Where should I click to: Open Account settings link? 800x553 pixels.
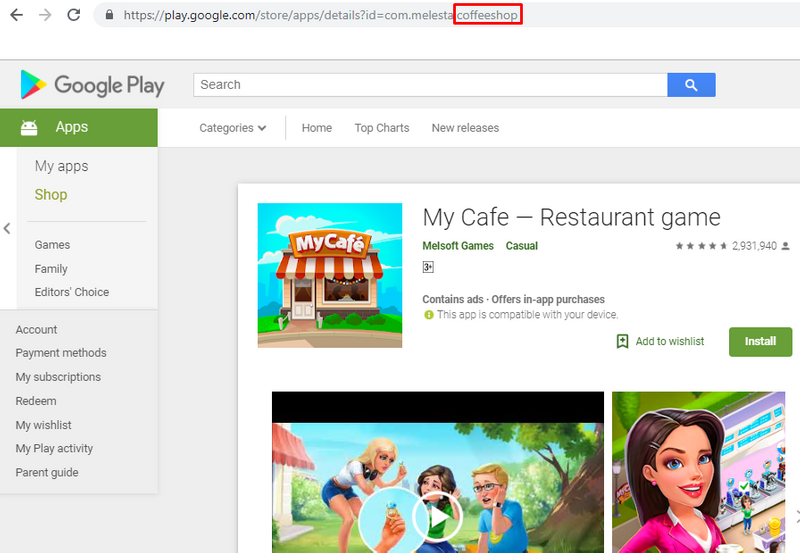coord(36,330)
